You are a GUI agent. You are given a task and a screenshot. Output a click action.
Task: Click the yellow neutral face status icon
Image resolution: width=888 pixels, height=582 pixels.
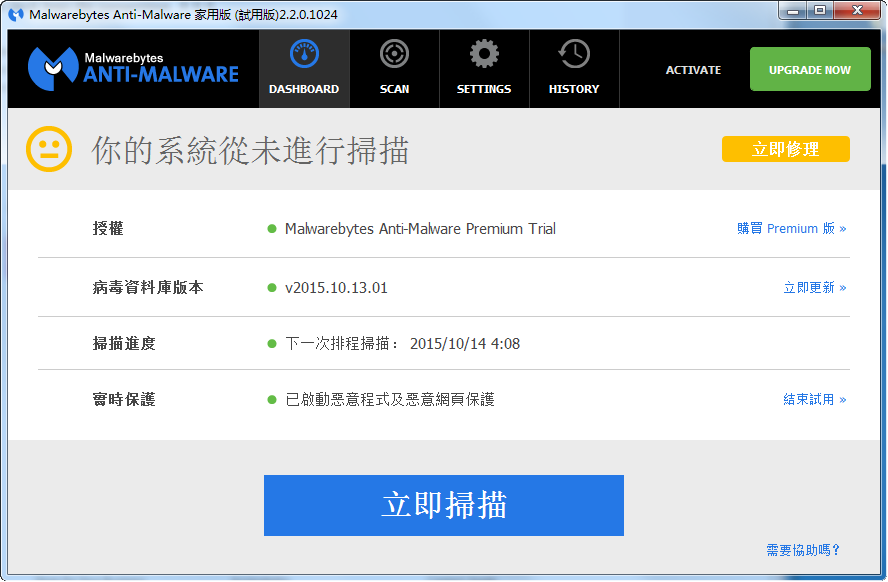pyautogui.click(x=49, y=150)
